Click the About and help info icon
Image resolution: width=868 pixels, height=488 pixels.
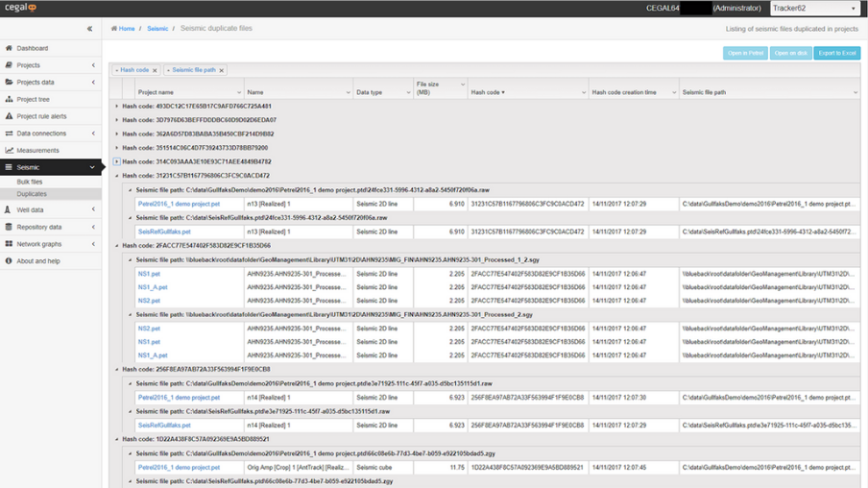[9, 261]
